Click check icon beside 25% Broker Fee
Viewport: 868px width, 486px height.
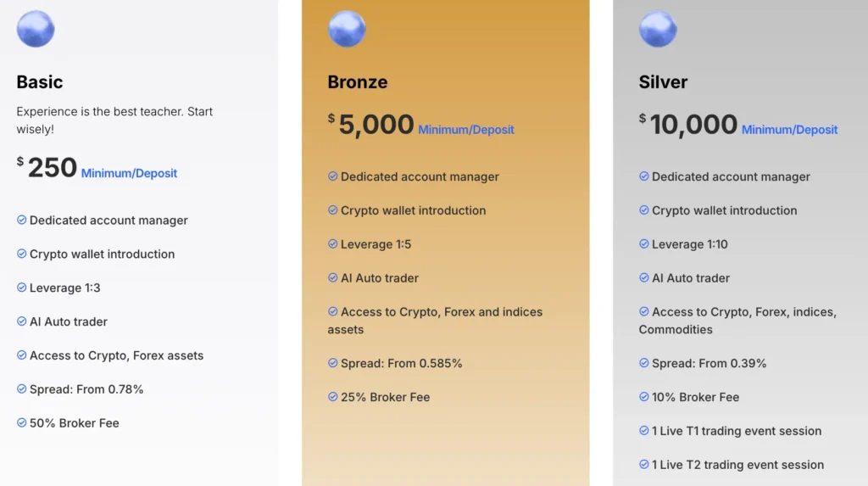tap(333, 397)
